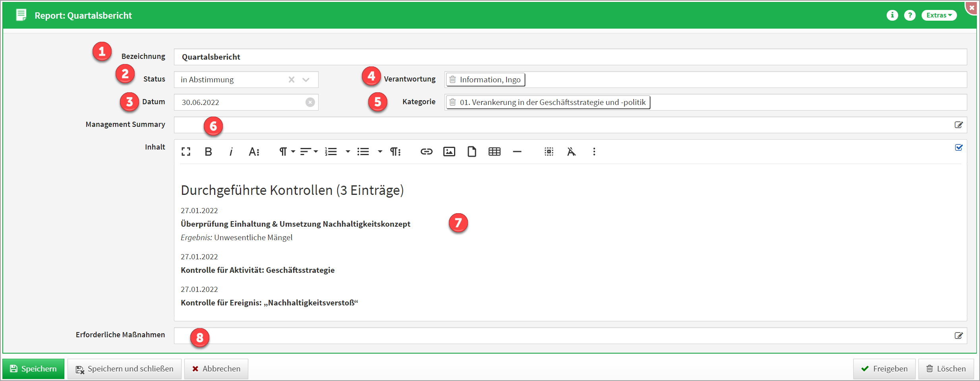Image resolution: width=980 pixels, height=381 pixels.
Task: Edit the Erforderliche Maßnahmen field
Action: click(x=959, y=336)
